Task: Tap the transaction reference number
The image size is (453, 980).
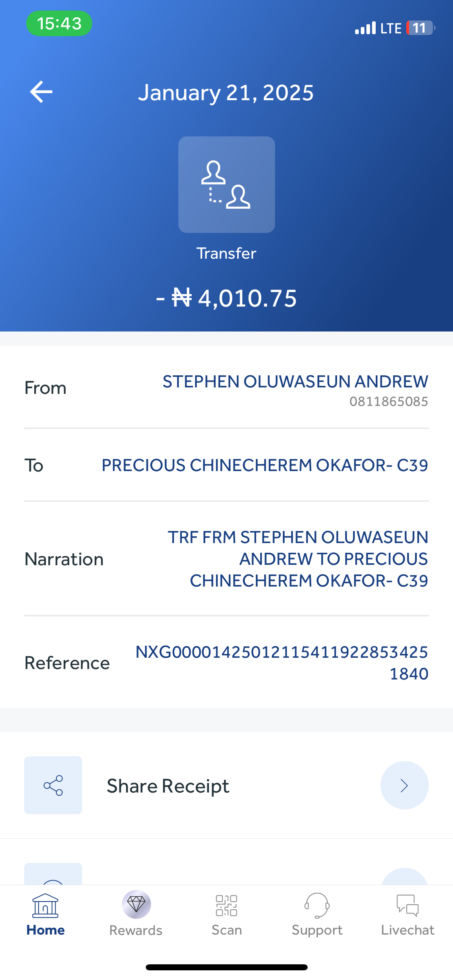Action: [x=281, y=663]
